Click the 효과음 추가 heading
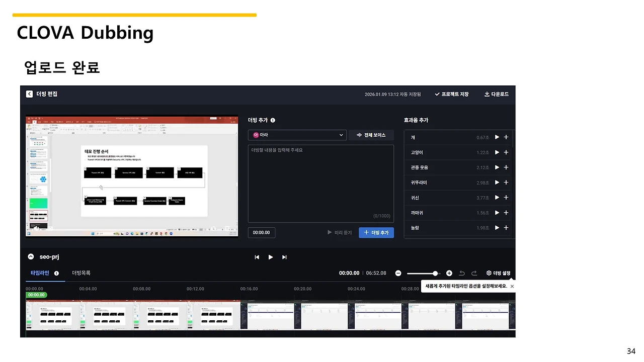This screenshot has height=362, width=644. (x=416, y=120)
